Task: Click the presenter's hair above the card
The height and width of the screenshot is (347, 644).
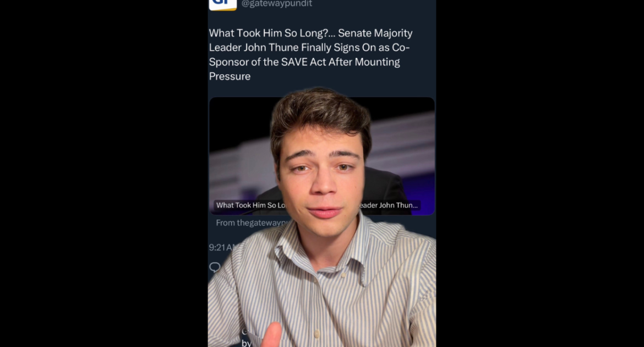Action: coord(320,109)
